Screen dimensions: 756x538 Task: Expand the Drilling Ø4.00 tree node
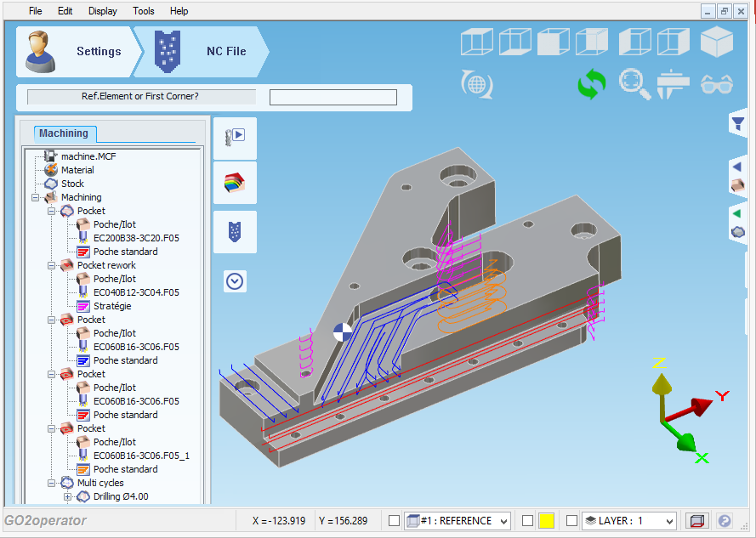click(x=67, y=496)
